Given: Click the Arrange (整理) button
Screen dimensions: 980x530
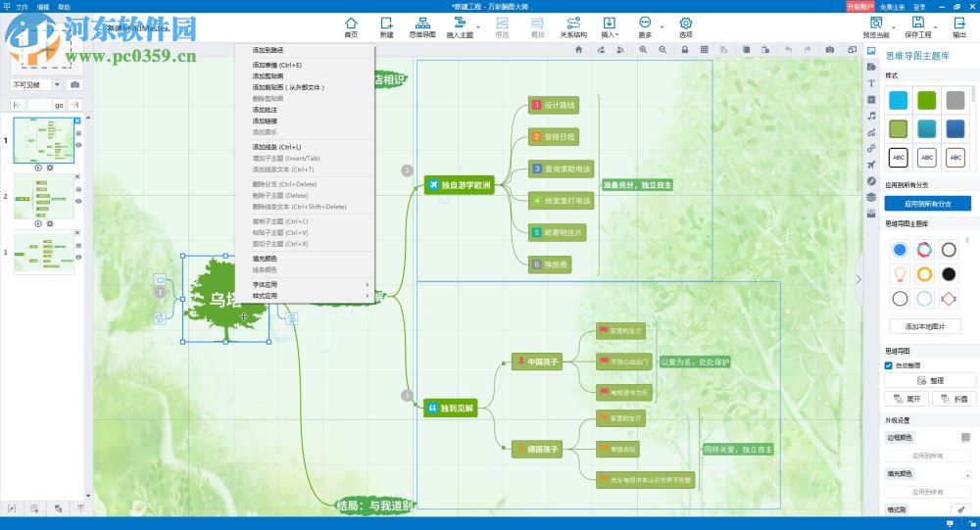Looking at the screenshot, I should (930, 380).
